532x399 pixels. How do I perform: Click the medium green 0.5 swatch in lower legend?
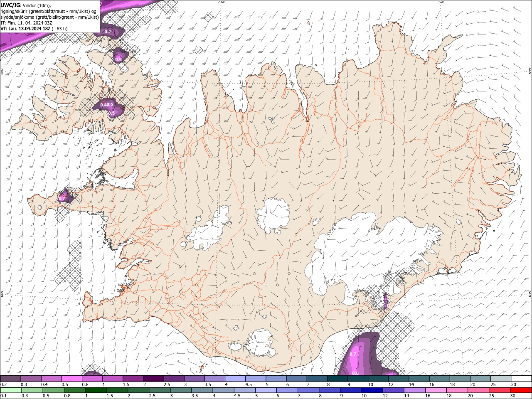53,390
